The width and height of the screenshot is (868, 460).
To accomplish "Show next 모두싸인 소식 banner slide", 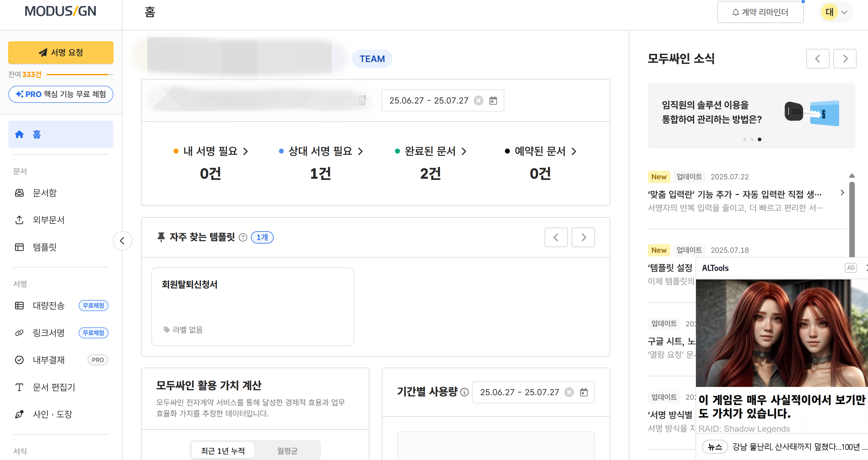I will point(844,59).
